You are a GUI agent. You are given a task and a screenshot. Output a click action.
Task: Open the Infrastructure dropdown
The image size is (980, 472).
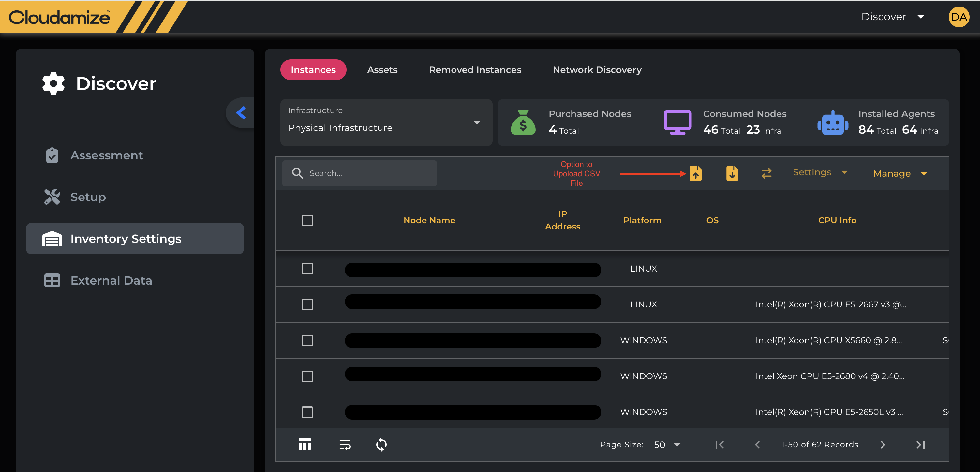coord(386,123)
